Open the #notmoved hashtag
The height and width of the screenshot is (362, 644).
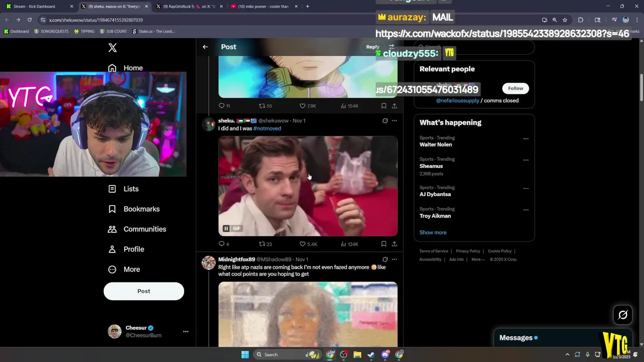click(267, 128)
